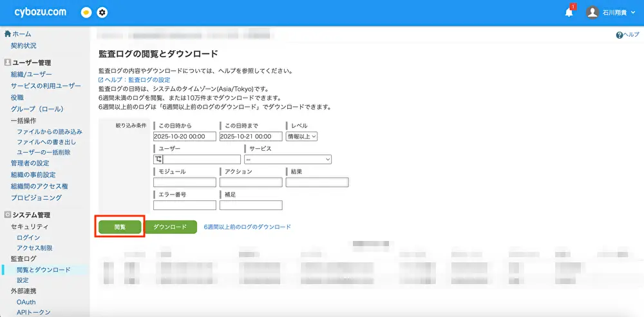Open アクセス制限 in the sidebar
The width and height of the screenshot is (644, 317).
[35, 248]
